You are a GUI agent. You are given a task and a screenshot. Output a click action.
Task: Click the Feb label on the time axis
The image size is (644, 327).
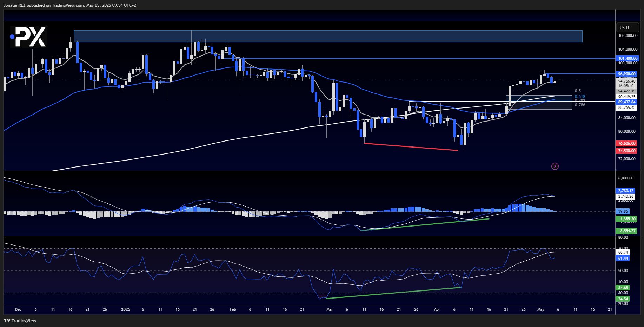[233, 309]
